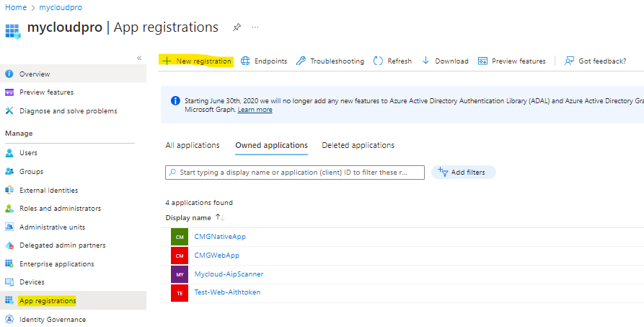Open the Test-Web-Aithtoken application

[227, 292]
